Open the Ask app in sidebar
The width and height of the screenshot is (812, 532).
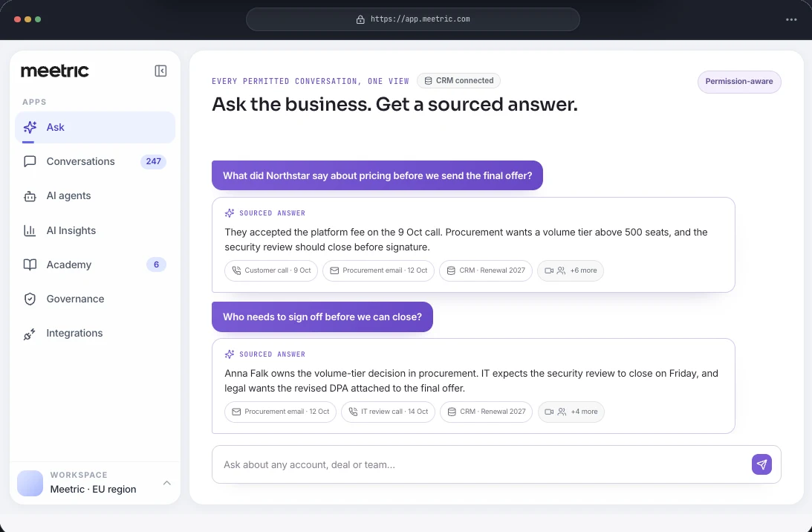coord(95,127)
